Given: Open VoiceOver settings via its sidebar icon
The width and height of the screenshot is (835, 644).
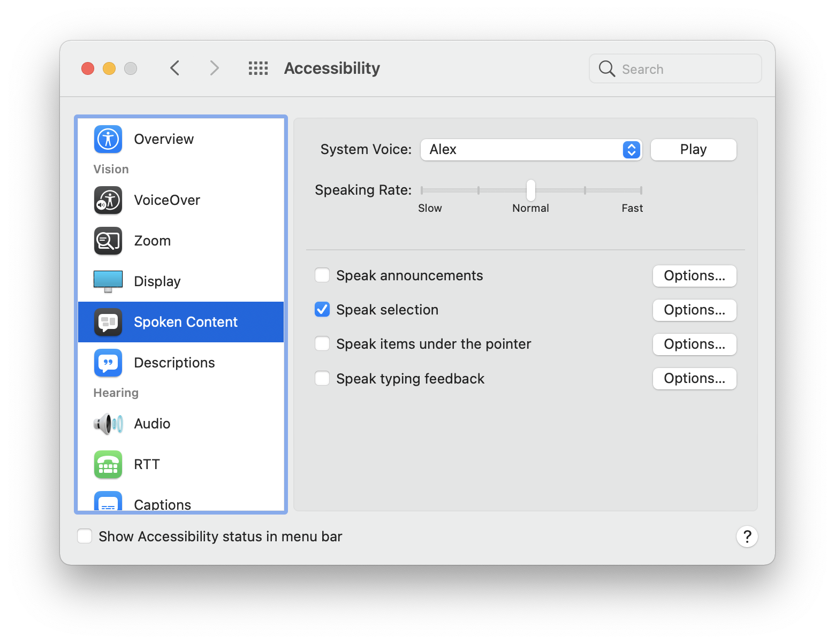Looking at the screenshot, I should click(x=108, y=200).
